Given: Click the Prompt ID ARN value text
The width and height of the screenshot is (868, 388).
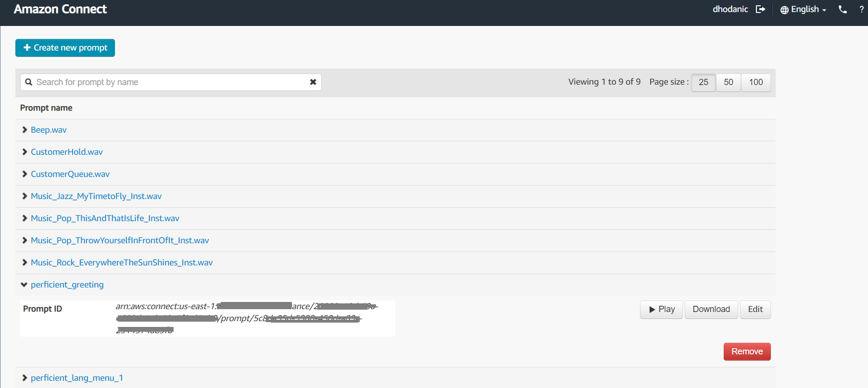Looking at the screenshot, I should pos(247,318).
